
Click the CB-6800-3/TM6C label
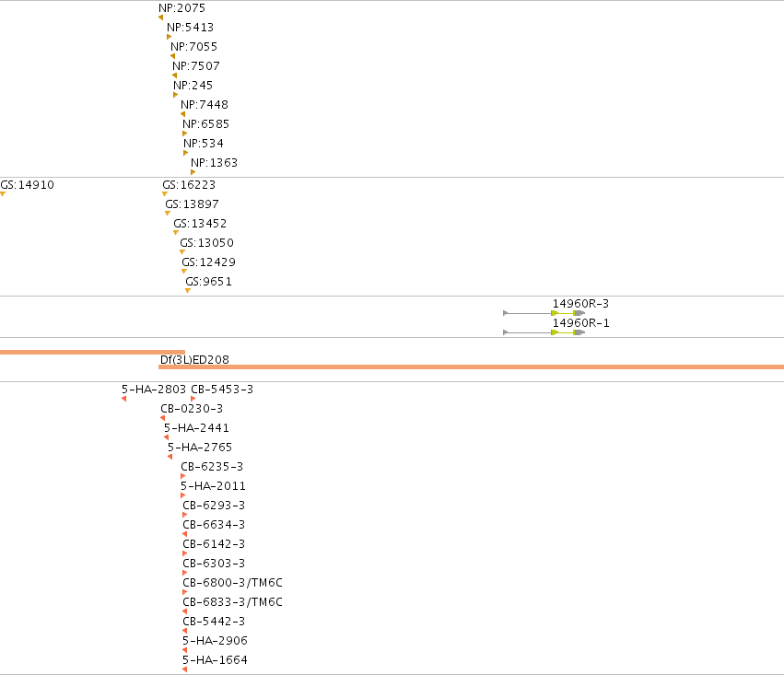click(232, 583)
